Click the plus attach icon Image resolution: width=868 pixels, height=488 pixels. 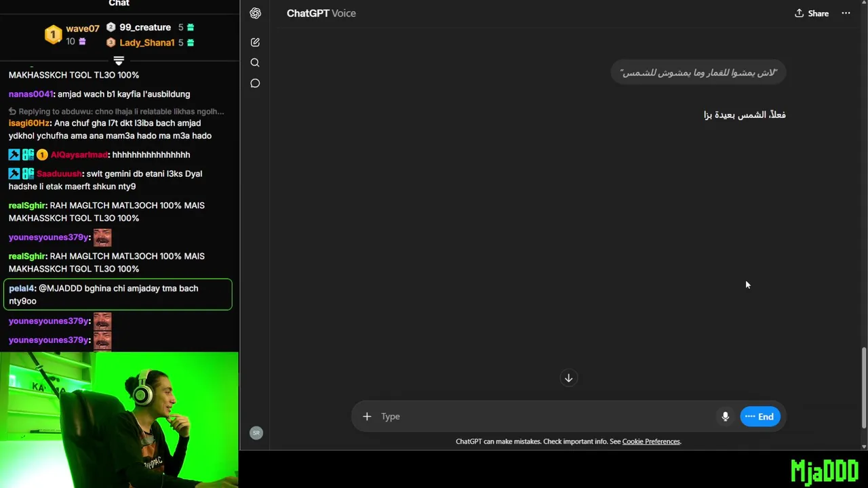[x=367, y=416]
